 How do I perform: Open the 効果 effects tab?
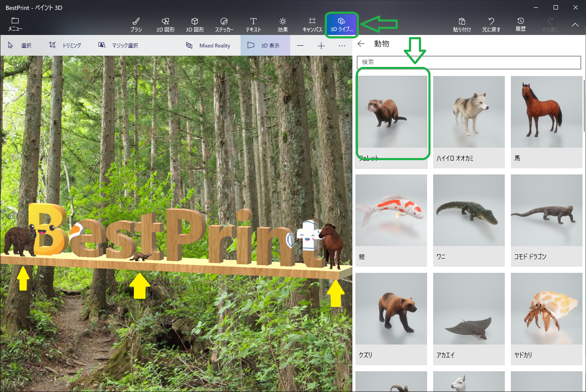coord(283,25)
